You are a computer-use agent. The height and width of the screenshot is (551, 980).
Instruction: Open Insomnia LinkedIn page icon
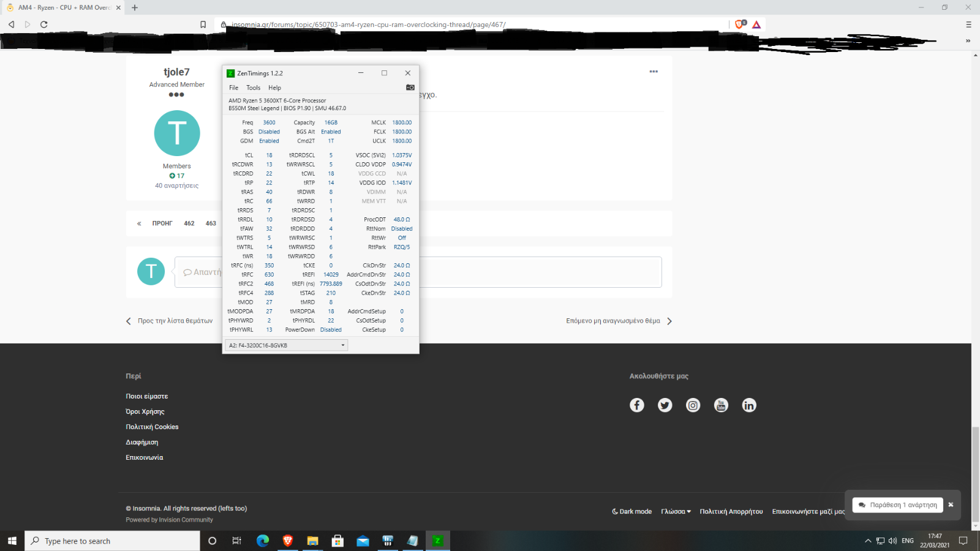pyautogui.click(x=749, y=405)
